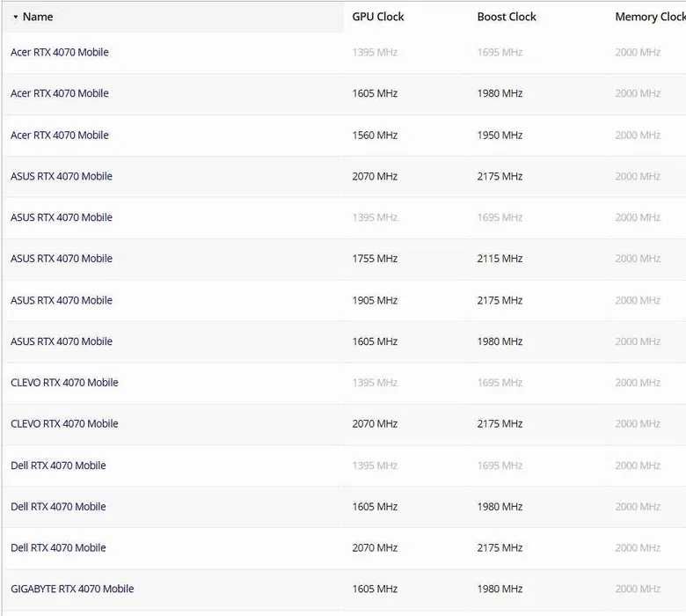The image size is (686, 616).
Task: Open ASUS RTX 4070 Mobile with 2070 MHz clock
Action: [x=62, y=176]
